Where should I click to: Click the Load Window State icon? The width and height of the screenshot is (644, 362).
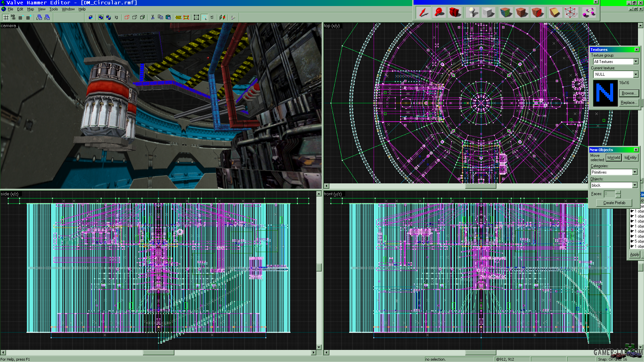[39, 17]
